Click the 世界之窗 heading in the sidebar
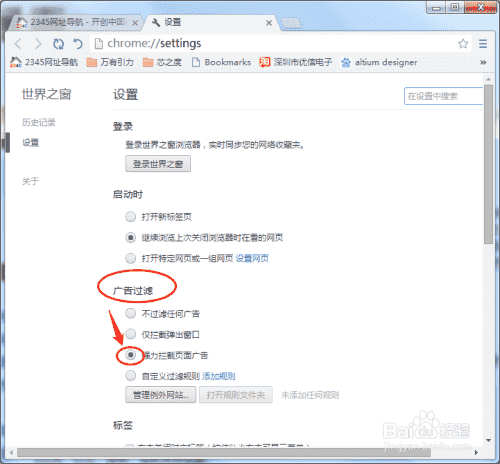This screenshot has height=464, width=500. 47,94
